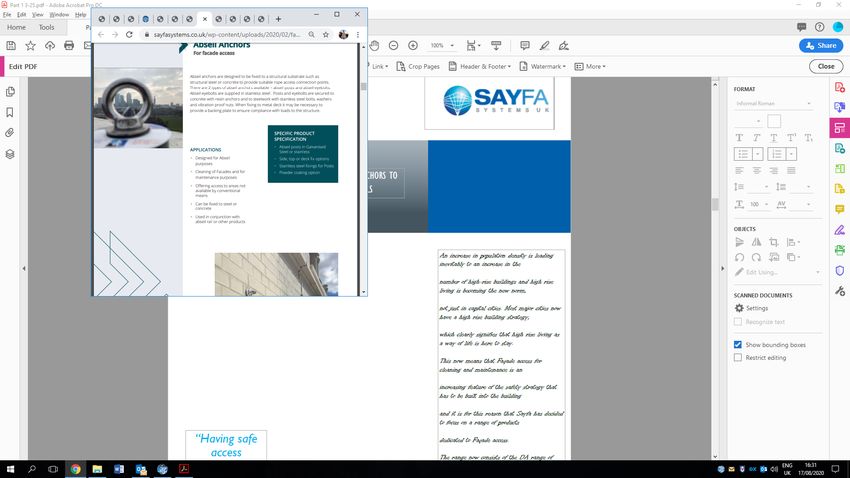Open Protect shield tool in right rail
The height and width of the screenshot is (478, 850).
tap(840, 270)
